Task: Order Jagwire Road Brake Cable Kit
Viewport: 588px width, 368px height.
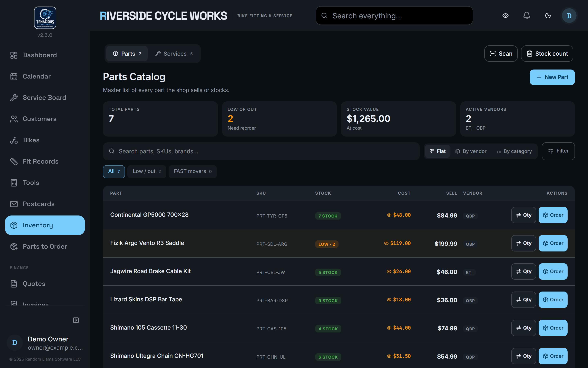Action: point(553,272)
